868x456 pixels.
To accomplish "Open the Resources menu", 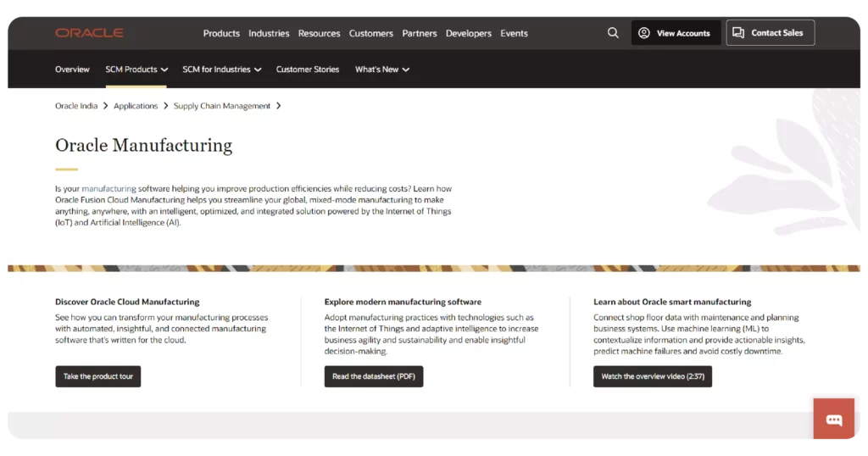I will (x=319, y=33).
